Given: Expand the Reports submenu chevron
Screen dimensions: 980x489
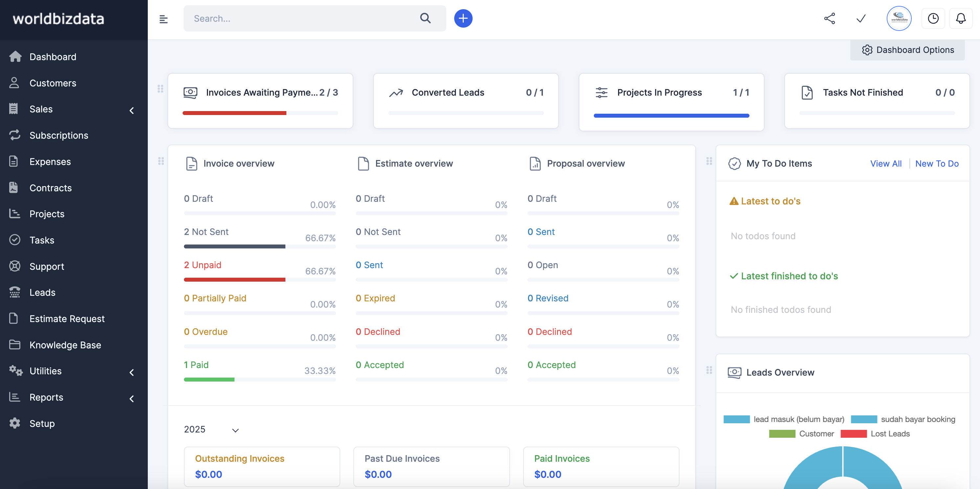Looking at the screenshot, I should tap(132, 398).
